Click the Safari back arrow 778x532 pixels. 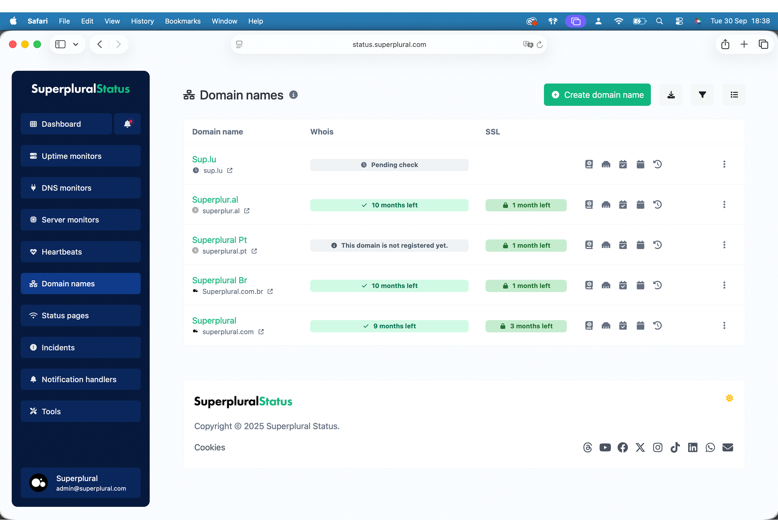[100, 45]
